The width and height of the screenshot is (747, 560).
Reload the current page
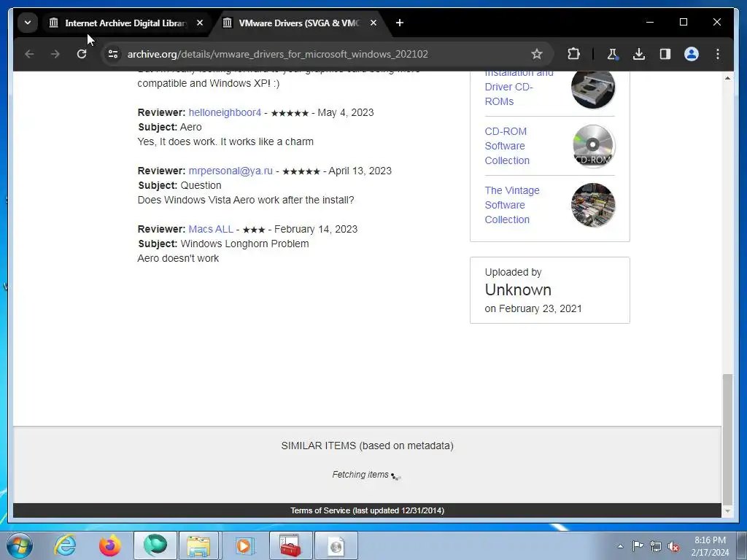(82, 54)
